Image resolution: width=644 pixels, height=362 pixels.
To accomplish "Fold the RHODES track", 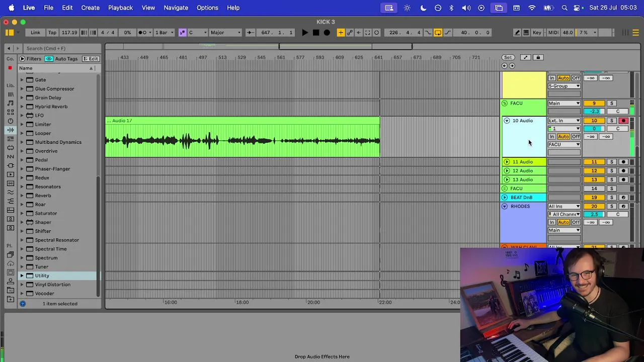I will [x=505, y=207].
